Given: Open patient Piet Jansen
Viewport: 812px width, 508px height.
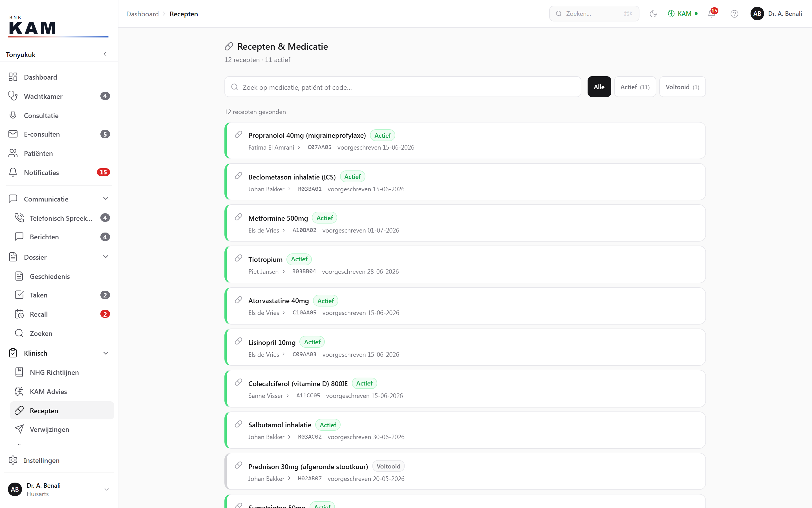Looking at the screenshot, I should pyautogui.click(x=266, y=271).
